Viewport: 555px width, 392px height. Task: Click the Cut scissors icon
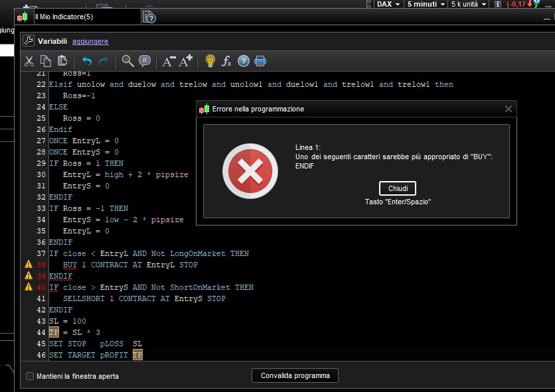coord(29,61)
